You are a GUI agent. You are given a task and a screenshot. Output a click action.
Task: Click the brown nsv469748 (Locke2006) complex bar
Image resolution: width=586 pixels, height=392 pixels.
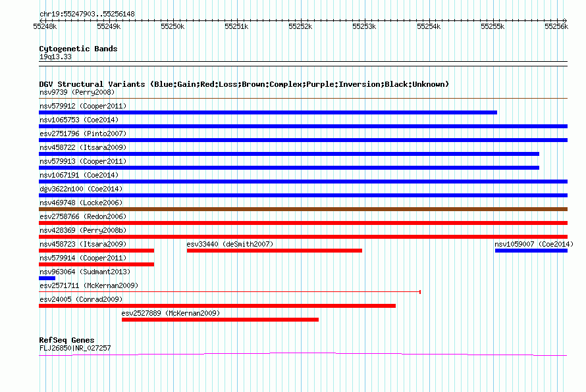click(303, 209)
